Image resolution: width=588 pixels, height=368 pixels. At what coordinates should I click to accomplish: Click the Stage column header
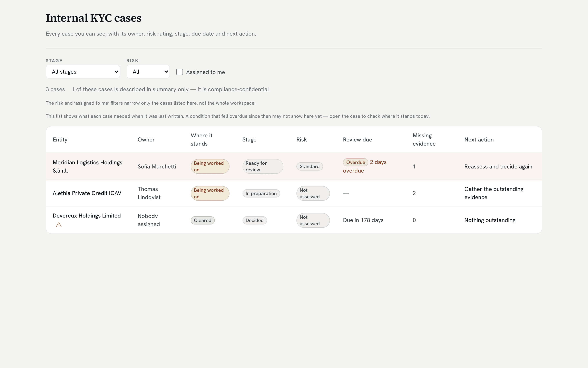(x=249, y=139)
